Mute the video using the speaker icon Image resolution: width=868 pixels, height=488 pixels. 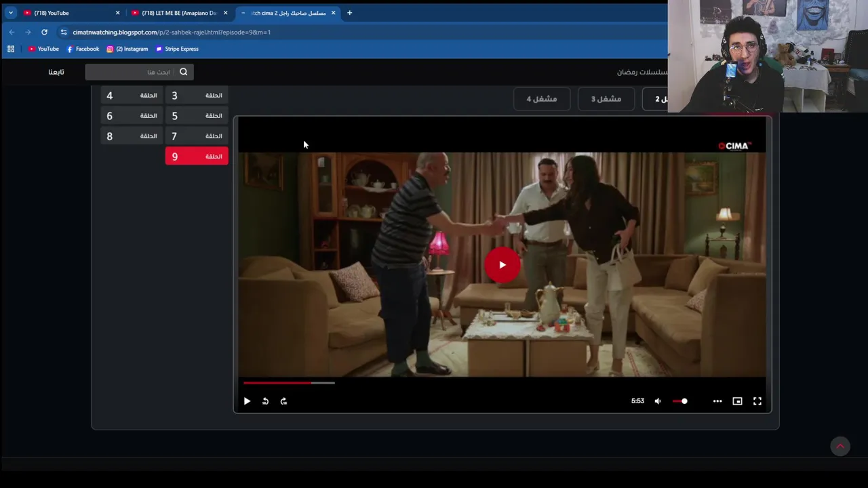[657, 401]
